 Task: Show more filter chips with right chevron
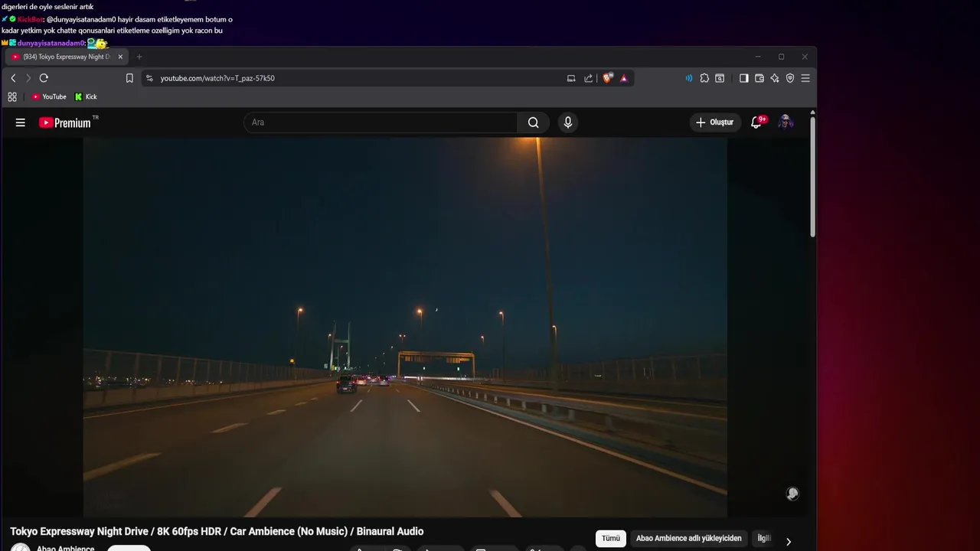[x=789, y=542]
